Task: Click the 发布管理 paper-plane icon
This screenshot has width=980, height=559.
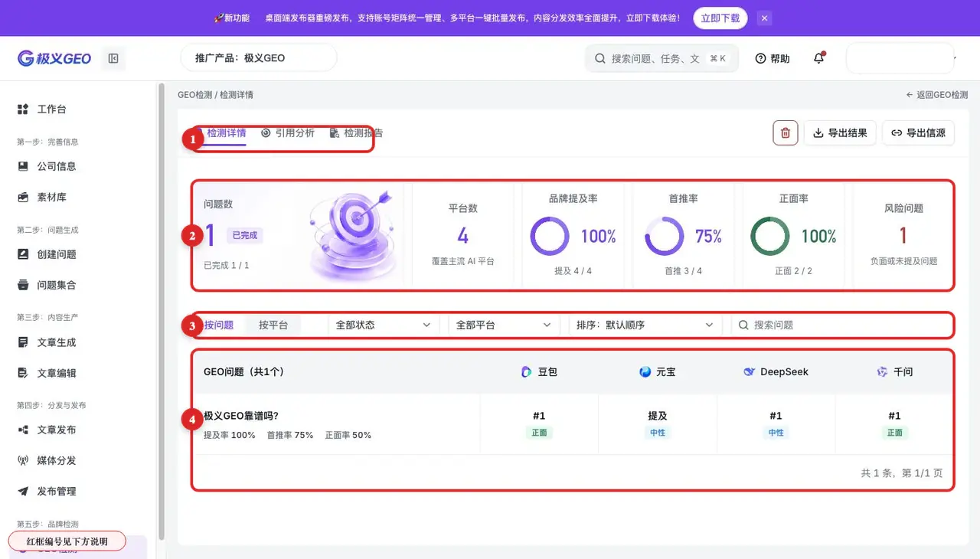Action: pyautogui.click(x=23, y=491)
